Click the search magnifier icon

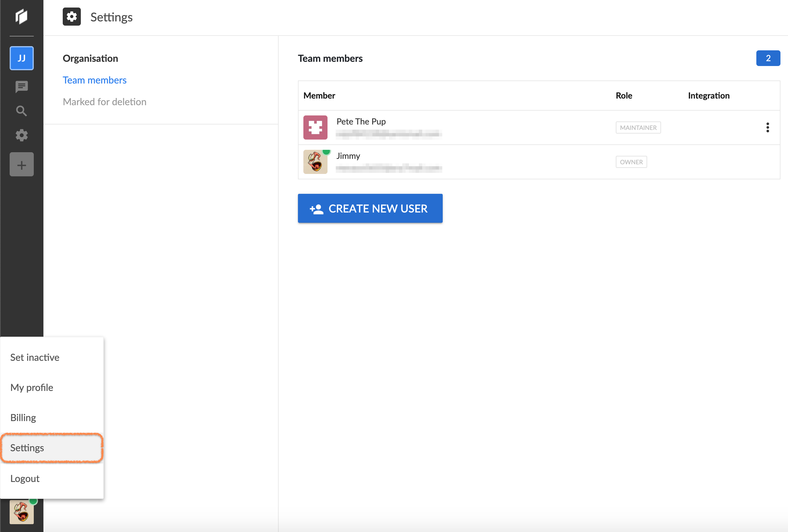[x=21, y=111]
